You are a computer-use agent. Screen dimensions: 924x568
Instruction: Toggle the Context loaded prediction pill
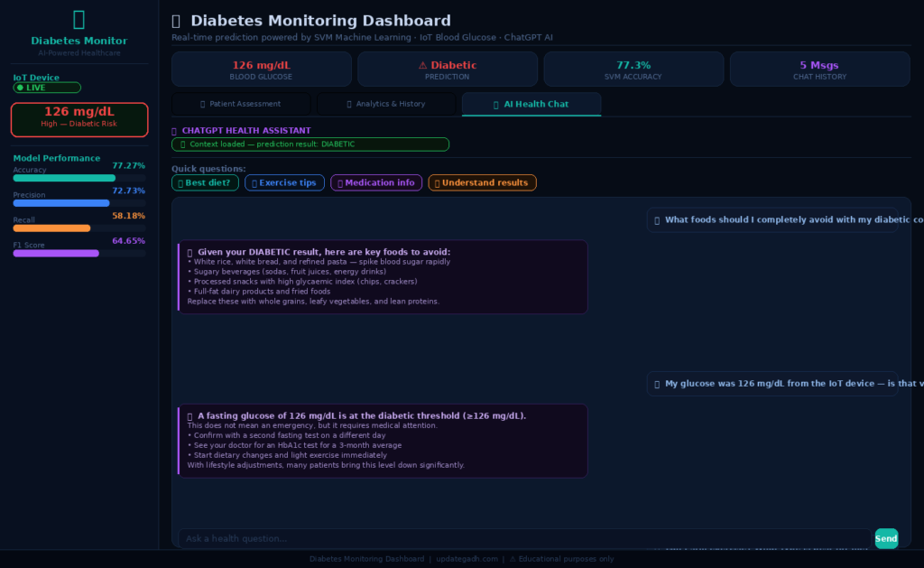click(310, 144)
